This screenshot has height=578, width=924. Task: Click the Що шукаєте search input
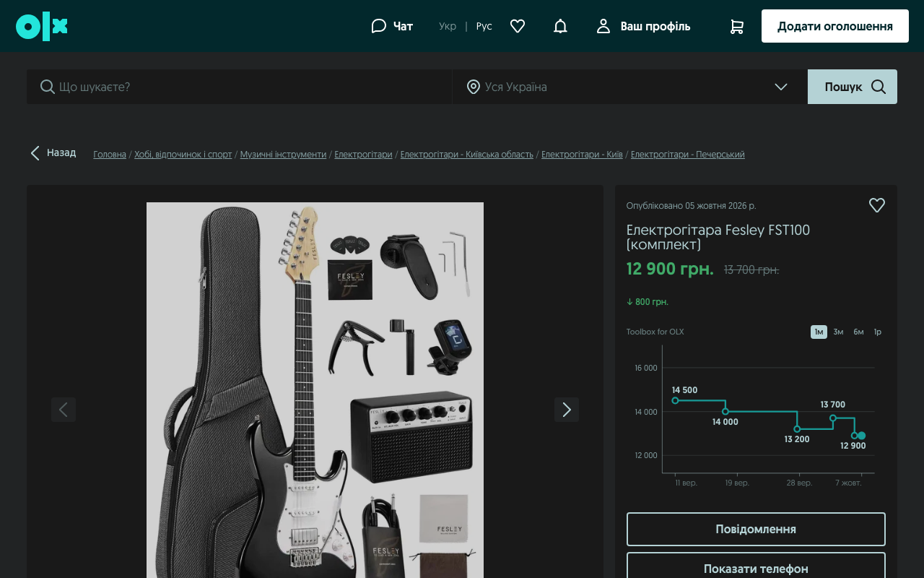(240, 87)
